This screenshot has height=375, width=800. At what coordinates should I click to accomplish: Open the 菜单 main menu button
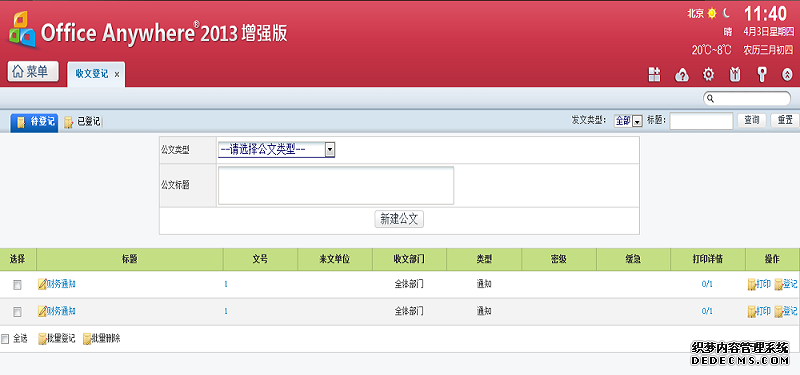tap(33, 71)
